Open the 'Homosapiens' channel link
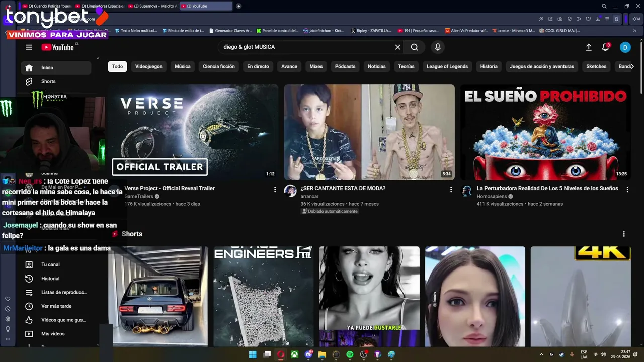644x362 pixels. click(492, 197)
